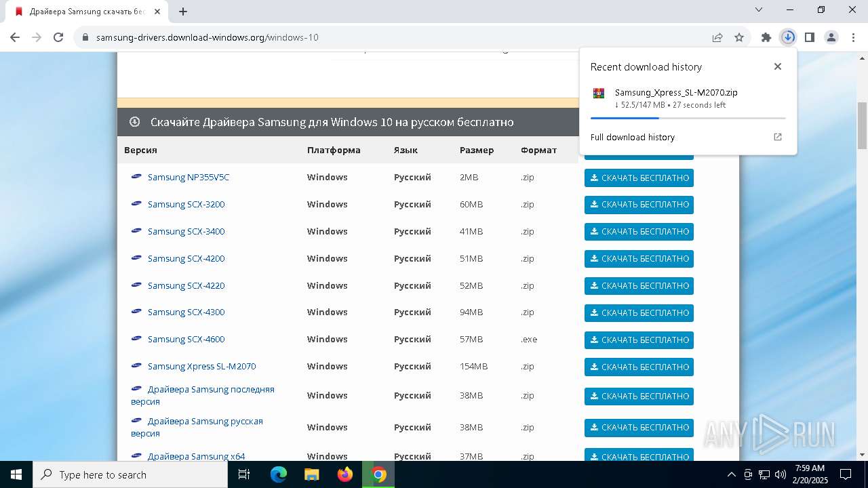This screenshot has height=488, width=868.
Task: Click the site lock icon in address bar
Action: (x=85, y=37)
